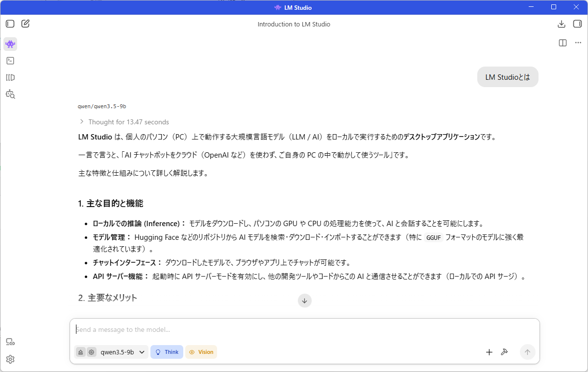
Task: Start a new chat with the pencil icon
Action: [x=25, y=23]
